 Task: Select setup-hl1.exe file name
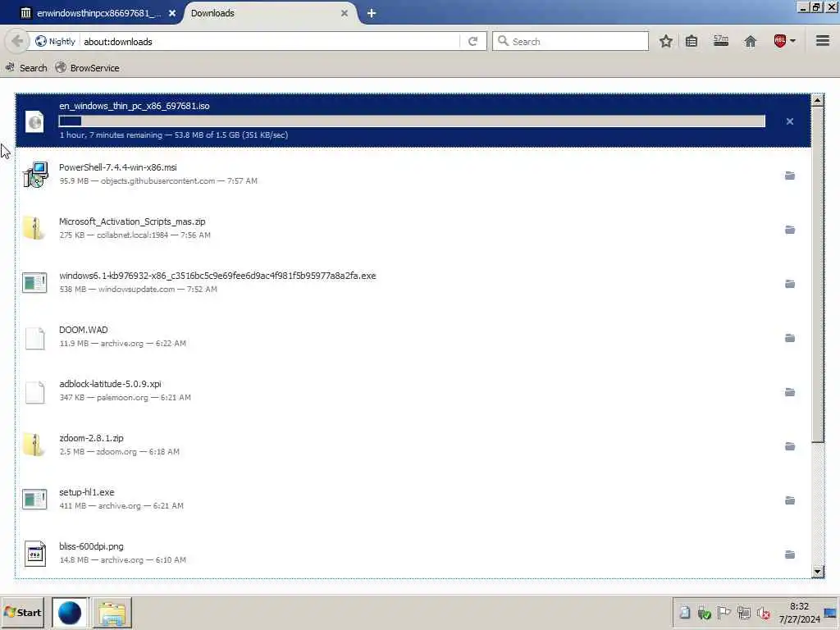coord(87,492)
